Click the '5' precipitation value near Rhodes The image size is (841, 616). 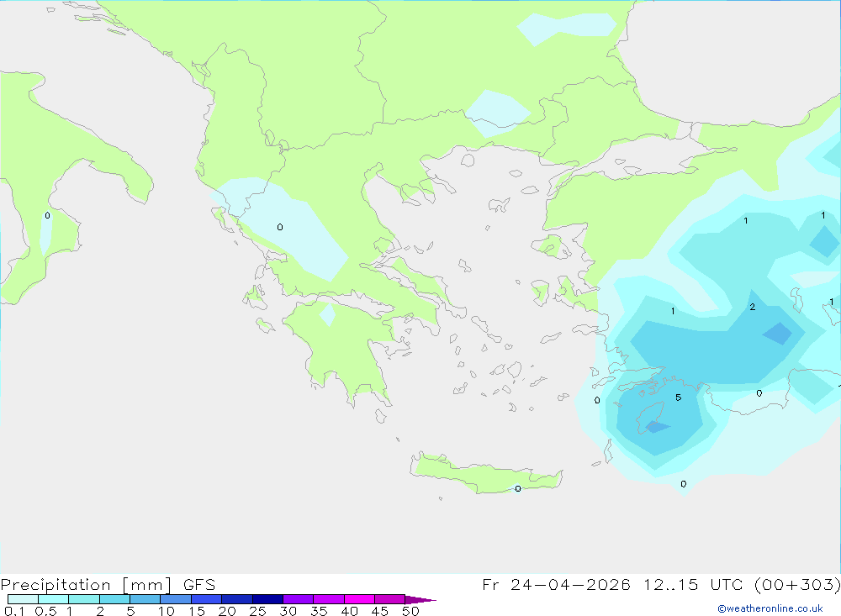(679, 398)
